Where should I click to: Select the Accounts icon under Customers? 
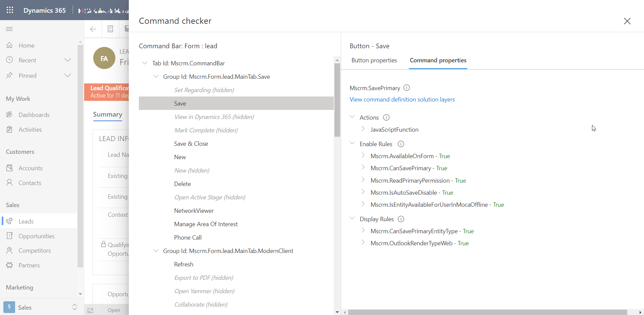10,168
